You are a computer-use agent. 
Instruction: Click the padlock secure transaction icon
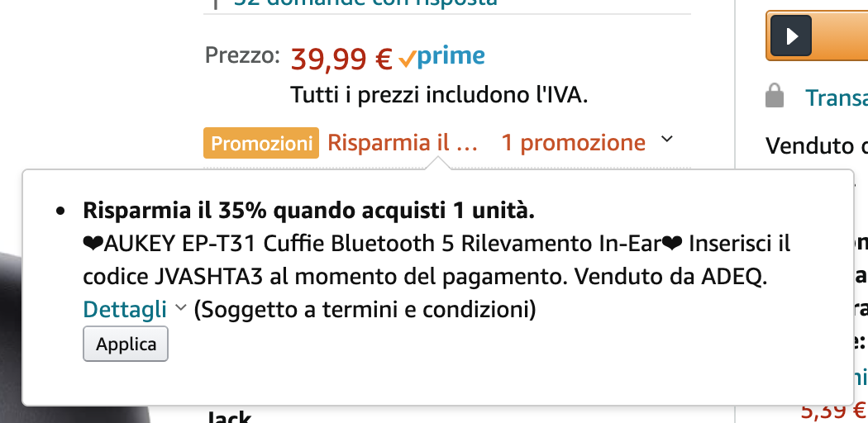[x=775, y=97]
